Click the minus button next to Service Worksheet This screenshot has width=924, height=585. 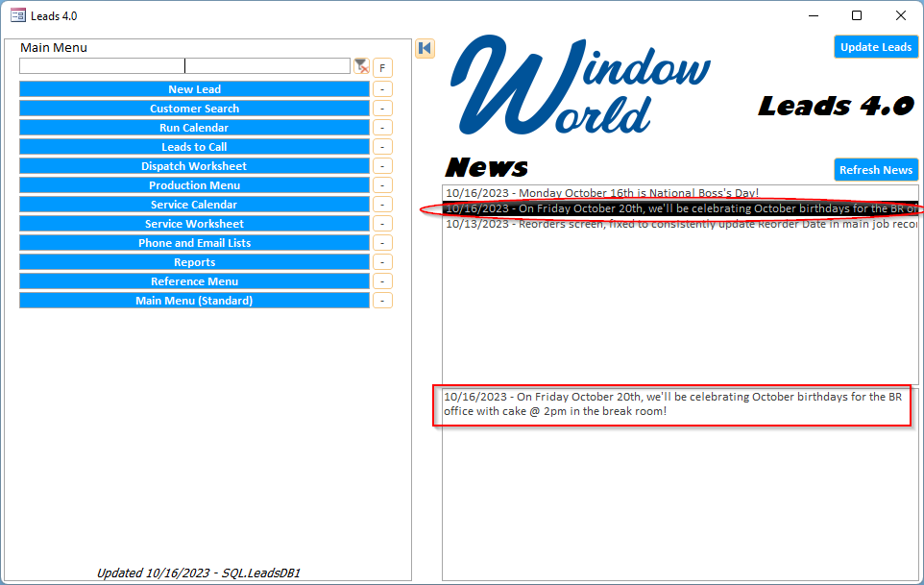pos(382,224)
